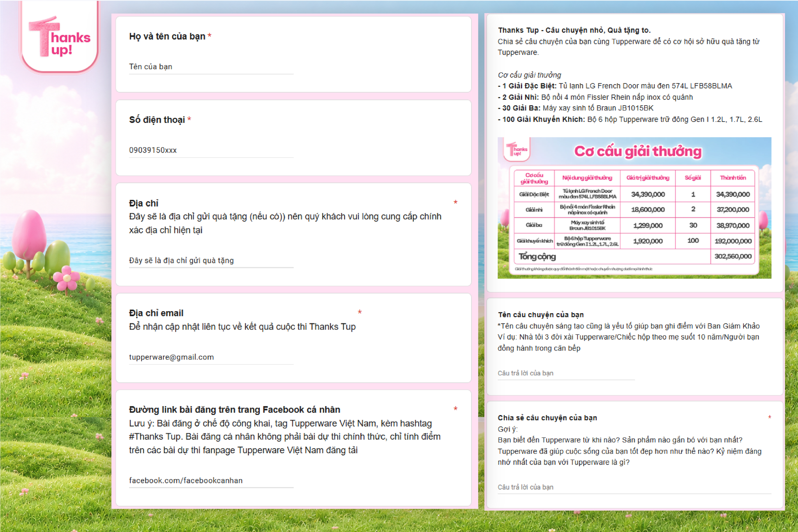Click the 'Chia sẻ câu chuyện của bạn' question title
Viewport: 798px width, 532px height.
547,418
